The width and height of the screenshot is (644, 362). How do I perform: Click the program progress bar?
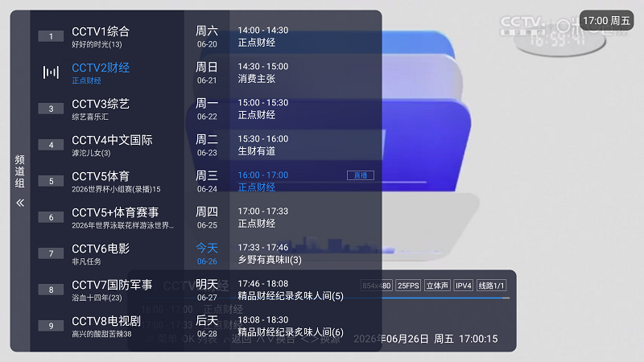click(323, 298)
